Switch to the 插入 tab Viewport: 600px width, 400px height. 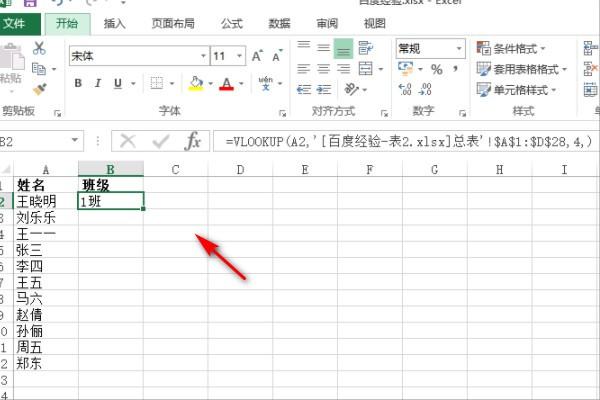114,24
